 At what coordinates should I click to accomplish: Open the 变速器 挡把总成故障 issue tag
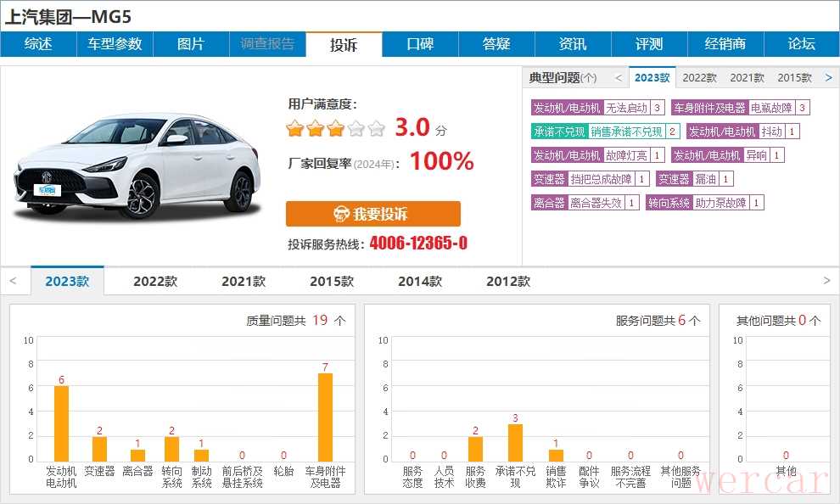[591, 179]
